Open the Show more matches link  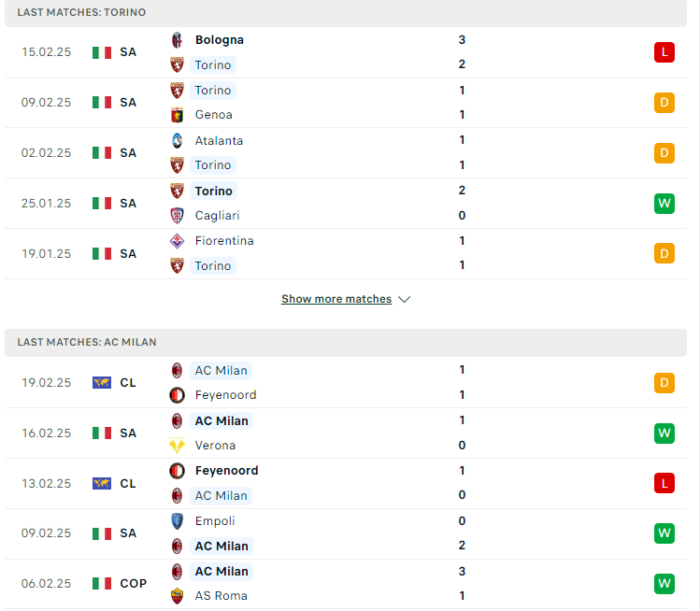point(336,299)
